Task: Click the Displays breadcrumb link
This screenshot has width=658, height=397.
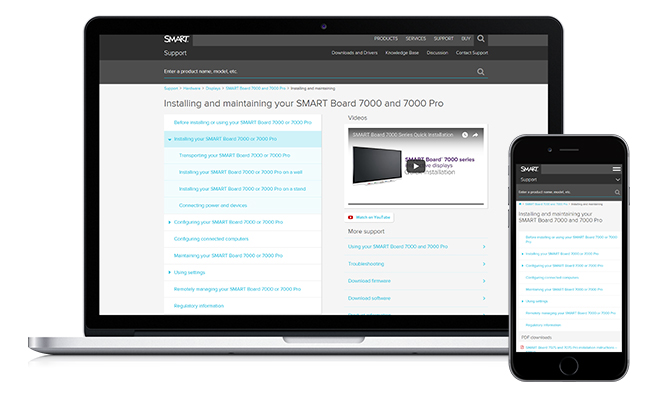Action: click(213, 89)
